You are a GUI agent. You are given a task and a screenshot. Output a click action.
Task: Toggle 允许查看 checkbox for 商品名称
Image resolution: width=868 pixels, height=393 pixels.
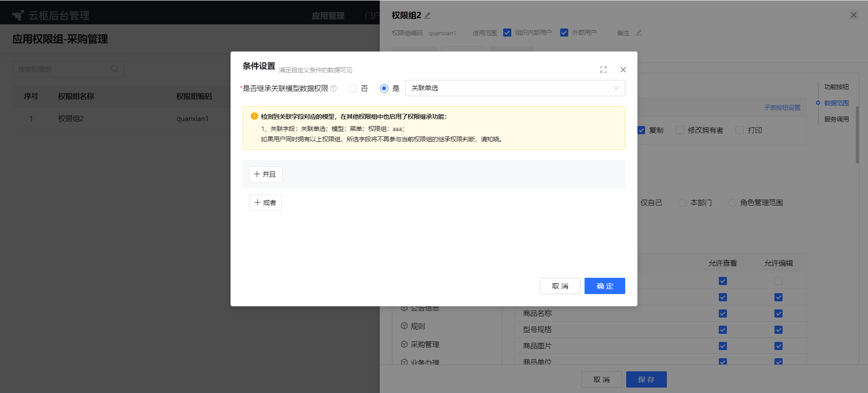coord(723,313)
